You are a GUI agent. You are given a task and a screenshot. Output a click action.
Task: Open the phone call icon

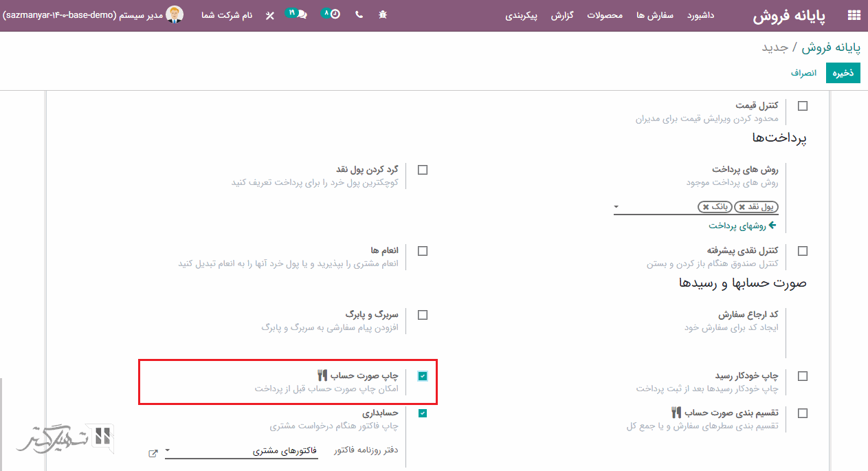pyautogui.click(x=359, y=14)
